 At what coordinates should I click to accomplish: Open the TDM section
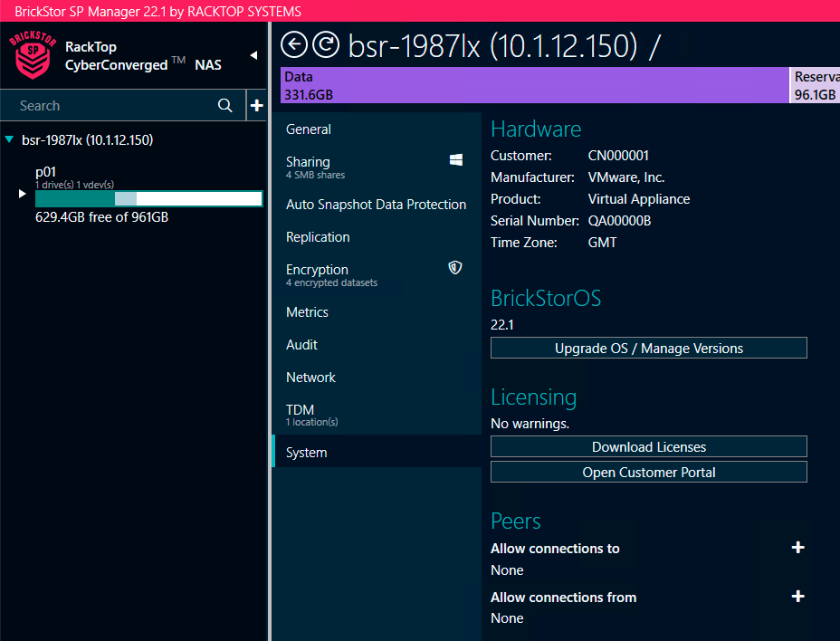click(x=377, y=415)
